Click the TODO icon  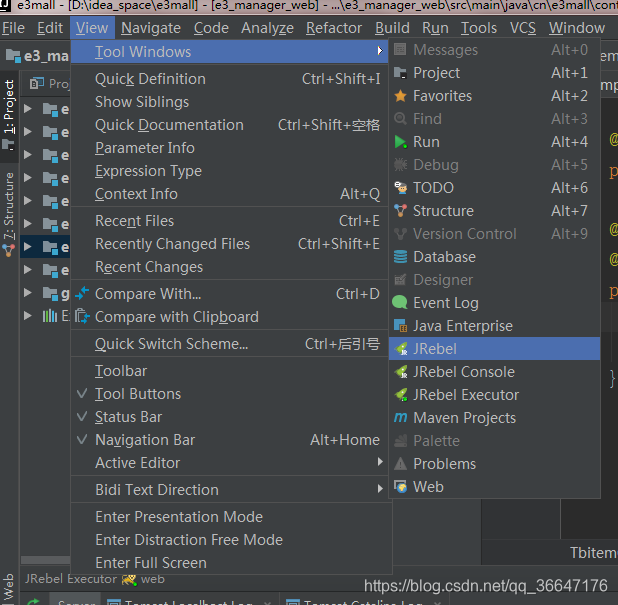click(x=400, y=188)
